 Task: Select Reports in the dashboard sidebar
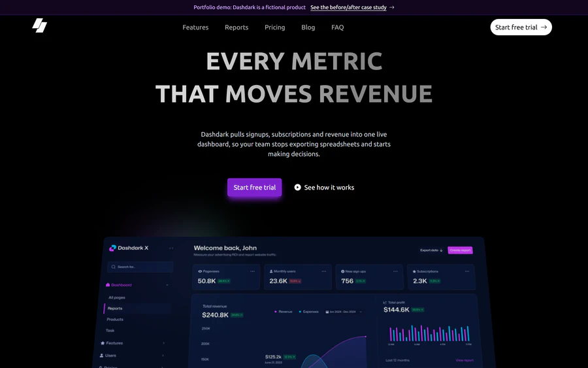coord(115,309)
